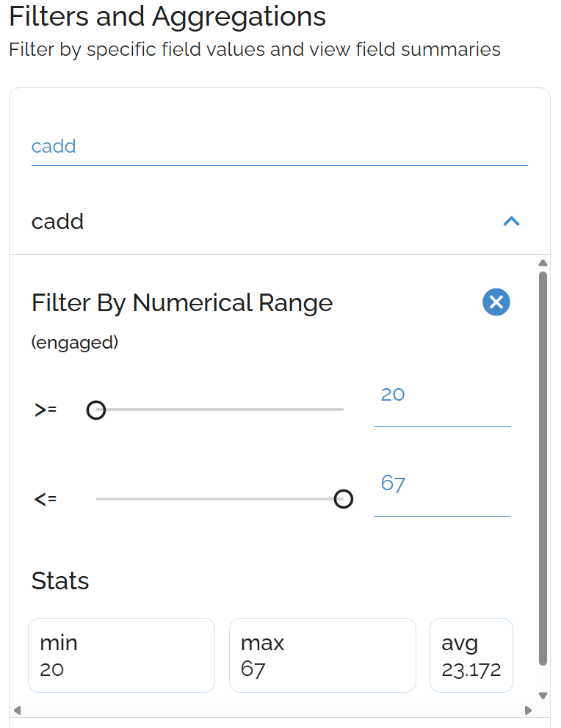Image resolution: width=561 pixels, height=728 pixels.
Task: Click the vertical scrollbar thumb
Action: point(543,470)
